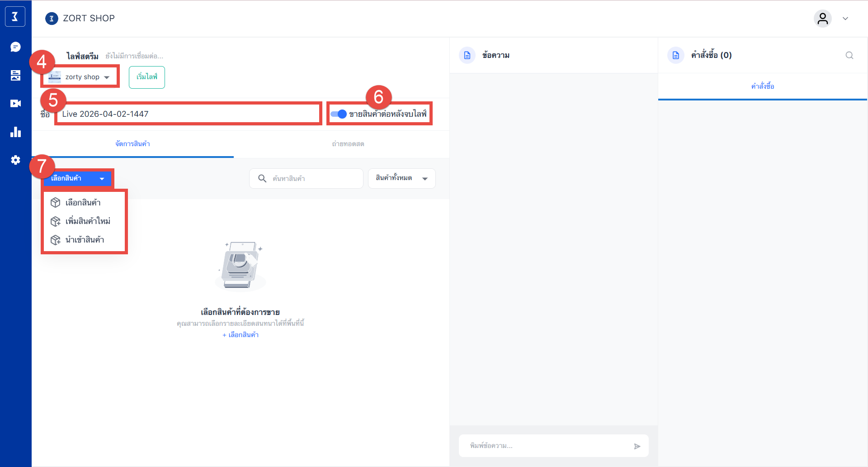Choose นำเข้าสินค้า from the product menu
This screenshot has height=467, width=868.
click(x=85, y=240)
